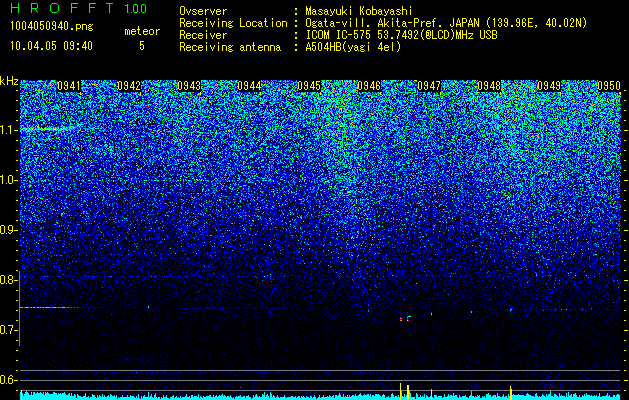Viewport: 629px width, 400px height.
Task: Click the meteor count value 5
Action: pos(142,46)
